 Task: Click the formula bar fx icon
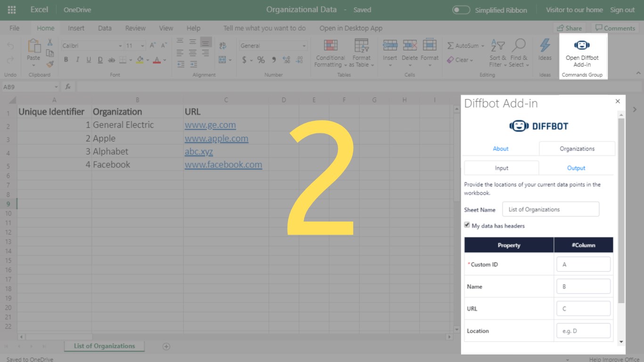68,87
